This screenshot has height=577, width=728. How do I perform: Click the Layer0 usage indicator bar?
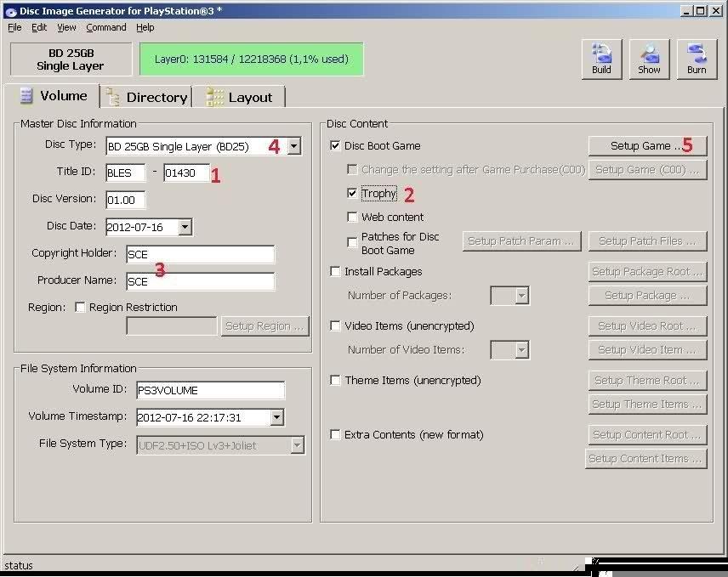click(251, 59)
